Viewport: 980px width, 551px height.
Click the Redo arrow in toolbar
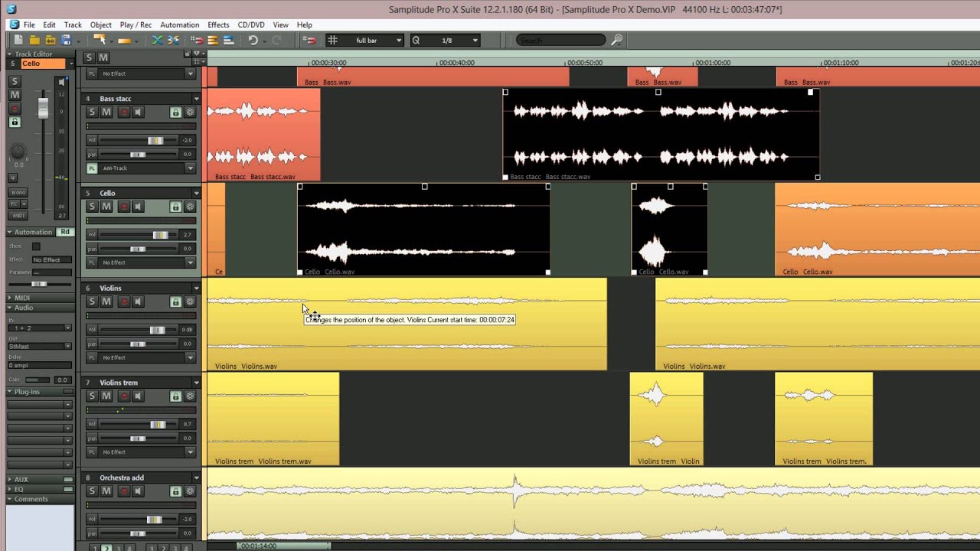276,41
